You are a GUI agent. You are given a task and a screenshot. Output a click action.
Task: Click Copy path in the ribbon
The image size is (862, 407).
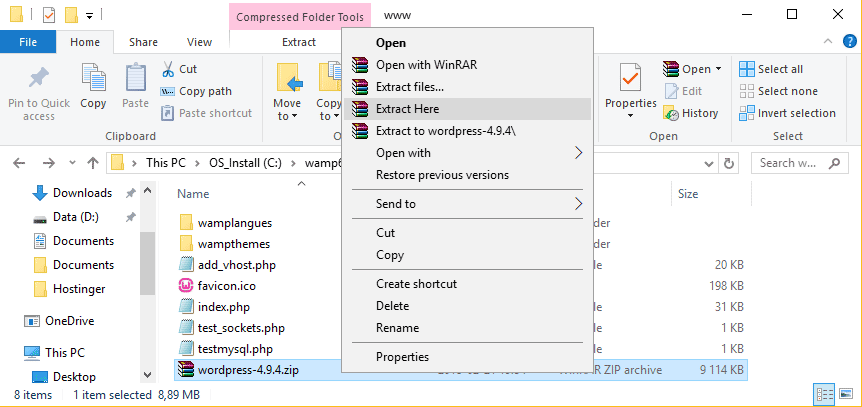point(204,91)
